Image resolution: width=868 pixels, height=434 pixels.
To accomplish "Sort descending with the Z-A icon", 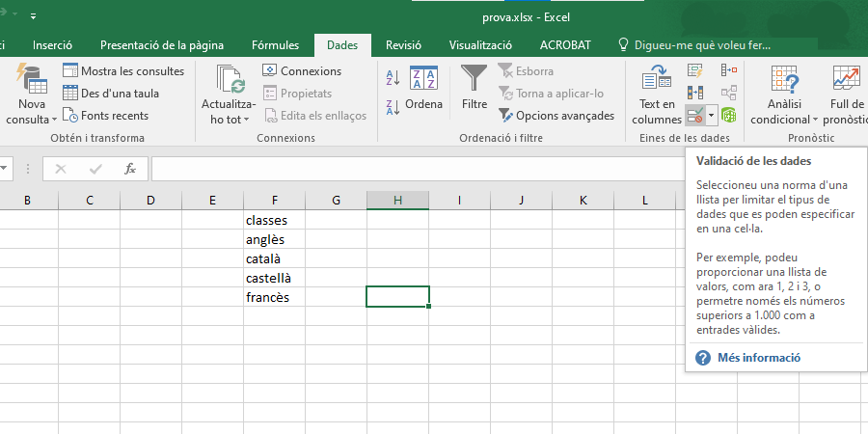I will [x=393, y=107].
